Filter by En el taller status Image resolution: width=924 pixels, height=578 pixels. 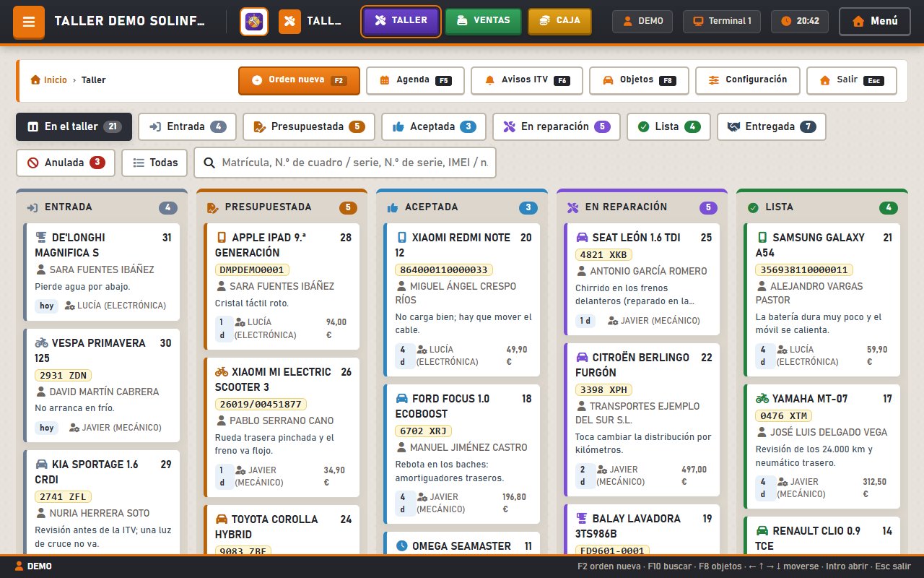pyautogui.click(x=74, y=126)
